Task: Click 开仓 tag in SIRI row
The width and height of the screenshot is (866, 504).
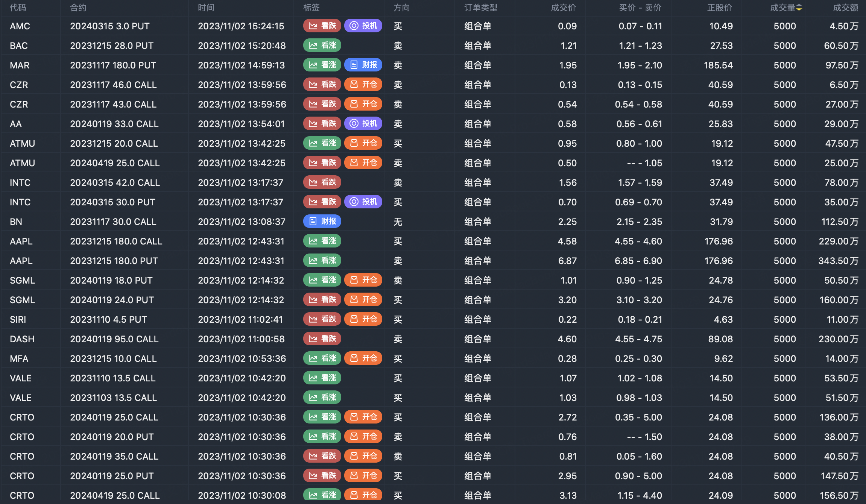Action: point(363,319)
